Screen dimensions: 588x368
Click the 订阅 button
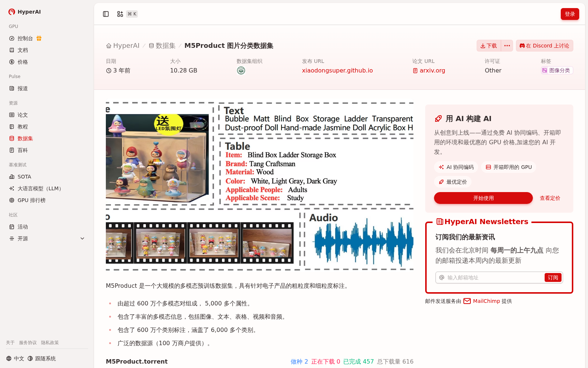coord(553,277)
